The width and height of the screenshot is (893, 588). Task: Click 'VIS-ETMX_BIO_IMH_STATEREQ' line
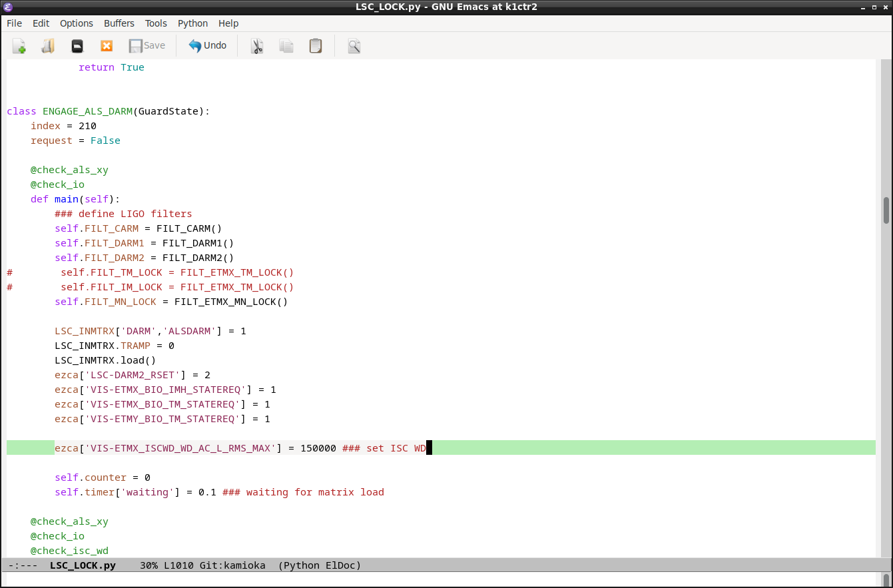coord(165,390)
